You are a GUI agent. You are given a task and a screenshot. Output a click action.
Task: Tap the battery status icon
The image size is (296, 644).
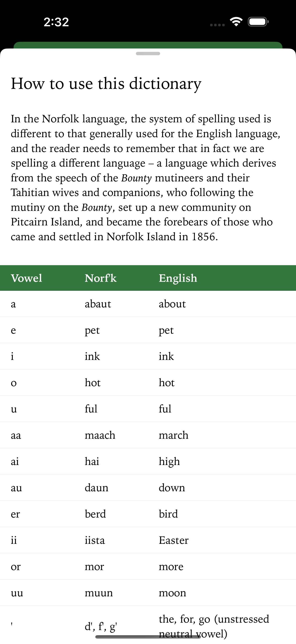[258, 22]
